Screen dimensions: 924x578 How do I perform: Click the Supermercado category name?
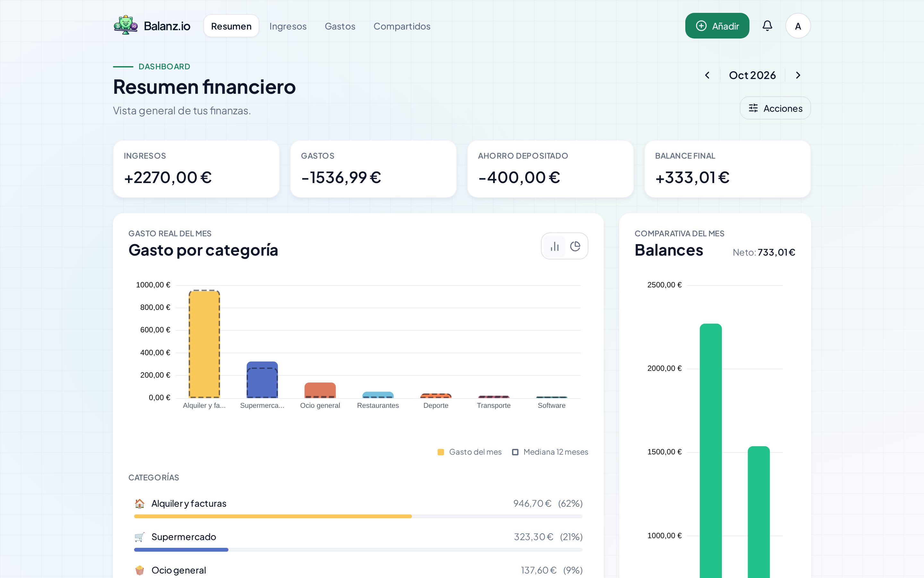tap(184, 537)
